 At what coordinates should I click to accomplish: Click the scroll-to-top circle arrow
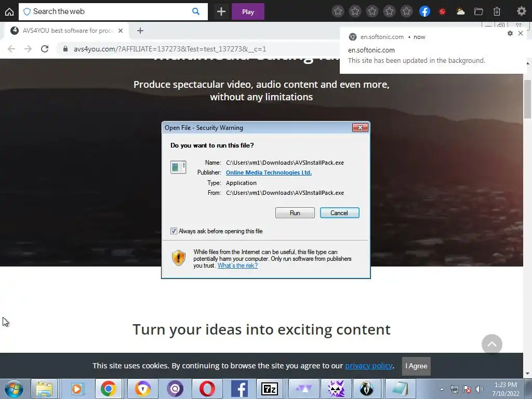(x=491, y=344)
